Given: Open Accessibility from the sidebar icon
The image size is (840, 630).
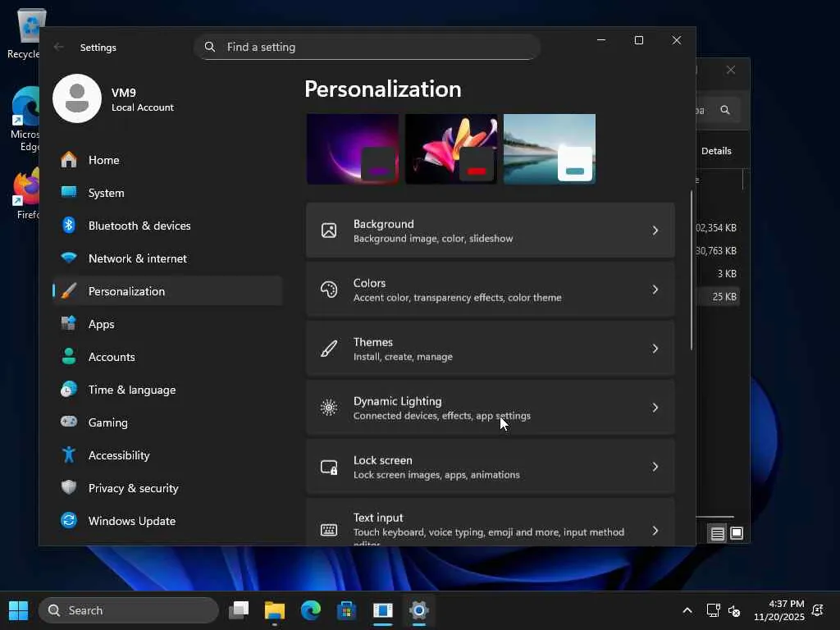Looking at the screenshot, I should point(70,455).
